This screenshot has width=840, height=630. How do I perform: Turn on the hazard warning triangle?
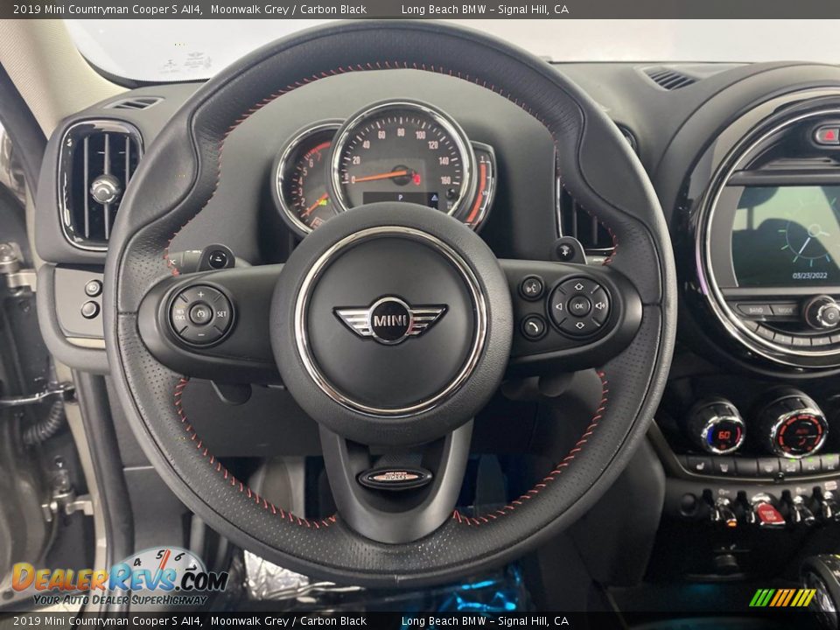828,135
